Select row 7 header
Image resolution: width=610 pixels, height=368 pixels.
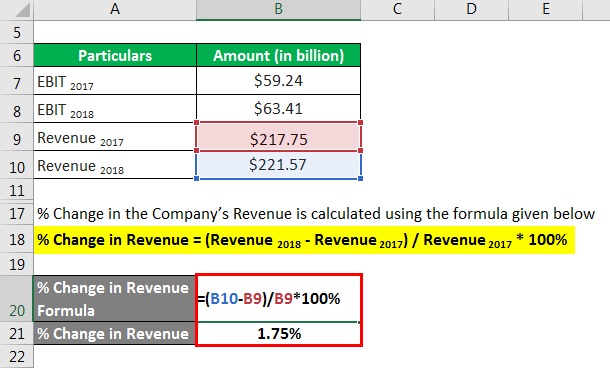pyautogui.click(x=17, y=82)
